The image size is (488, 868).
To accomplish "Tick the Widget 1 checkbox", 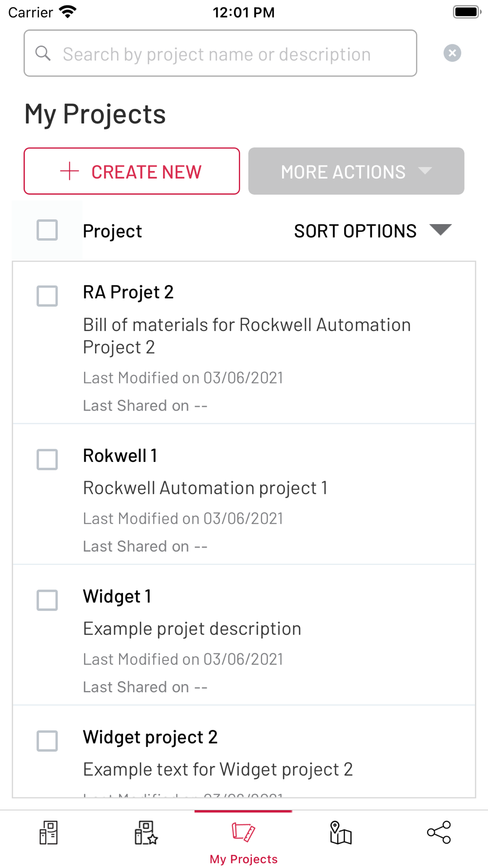I will pyautogui.click(x=47, y=600).
